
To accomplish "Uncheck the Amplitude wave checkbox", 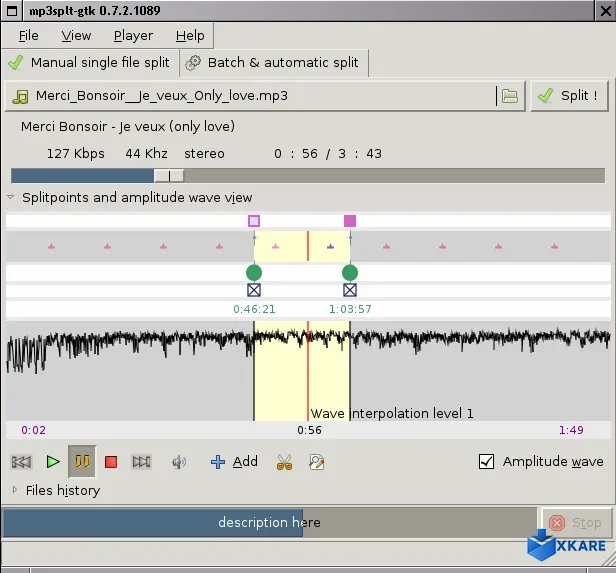I will coord(486,461).
